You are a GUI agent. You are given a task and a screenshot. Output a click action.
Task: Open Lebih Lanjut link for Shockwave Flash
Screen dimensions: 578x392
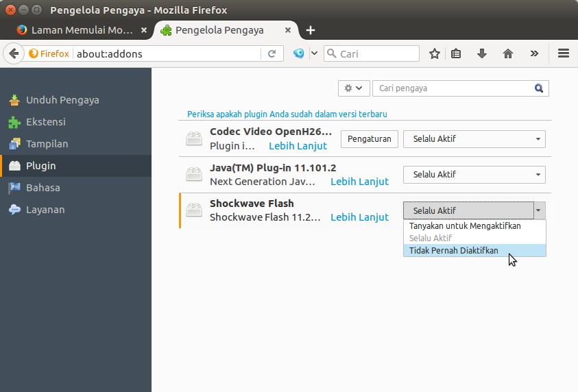[x=359, y=217]
